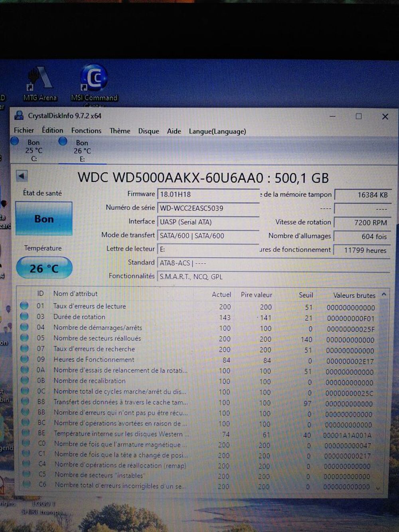Click status circle for attribute C6 row
This screenshot has width=399, height=532.
click(x=27, y=484)
